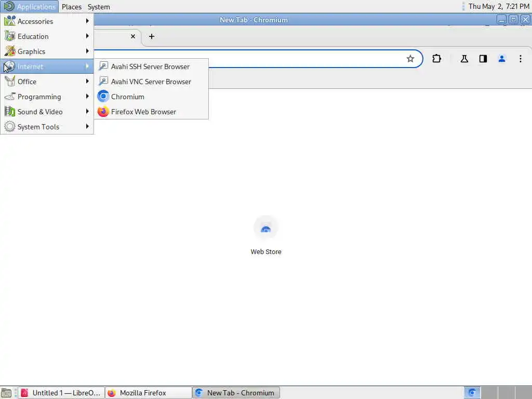Minimize the Chromium window
Screen dimensions: 532x399
coord(501,20)
